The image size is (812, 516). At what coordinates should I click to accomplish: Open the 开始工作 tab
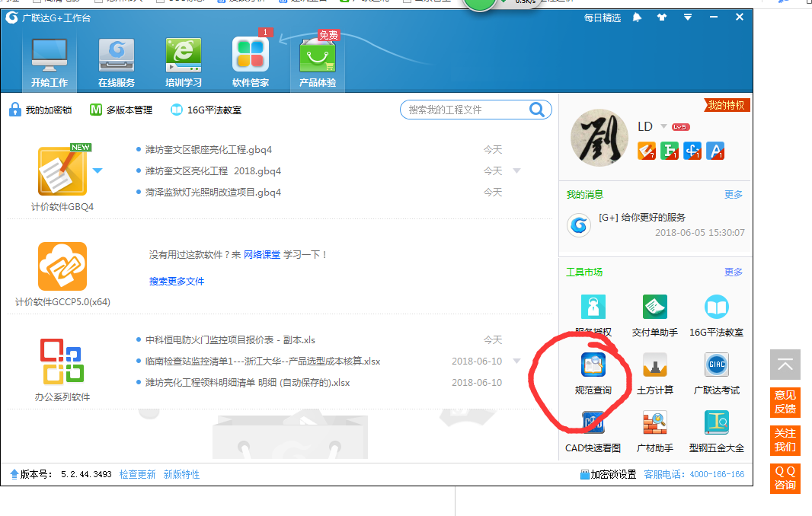[x=50, y=62]
